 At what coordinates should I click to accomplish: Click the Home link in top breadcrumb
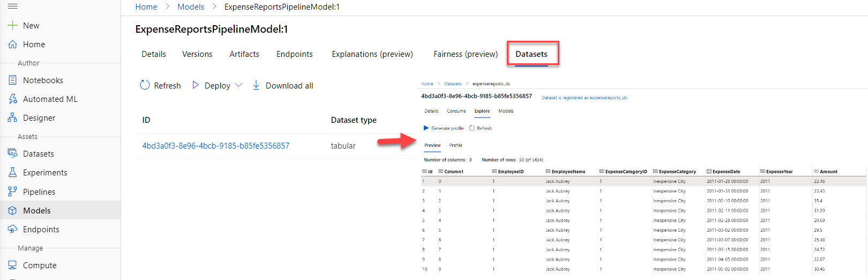coord(146,6)
